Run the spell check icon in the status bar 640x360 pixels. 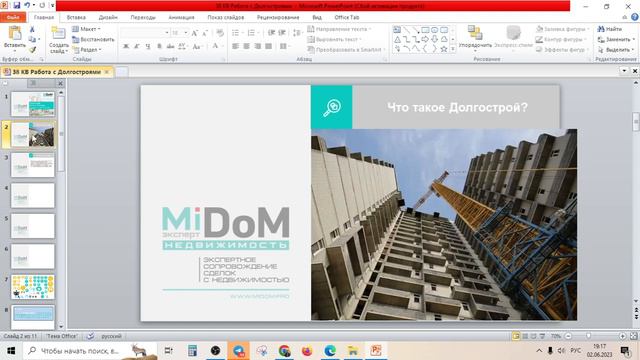(x=90, y=336)
